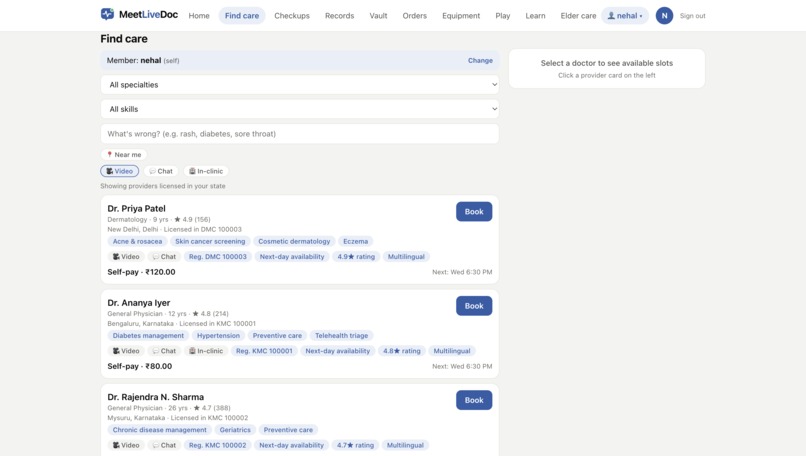Open the Orders tab
The height and width of the screenshot is (456, 806).
pyautogui.click(x=414, y=16)
